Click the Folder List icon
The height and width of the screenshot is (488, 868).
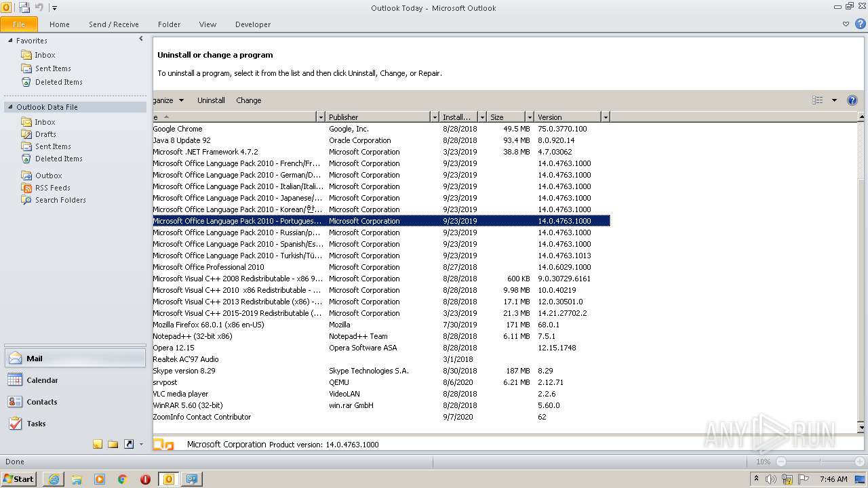pyautogui.click(x=113, y=444)
